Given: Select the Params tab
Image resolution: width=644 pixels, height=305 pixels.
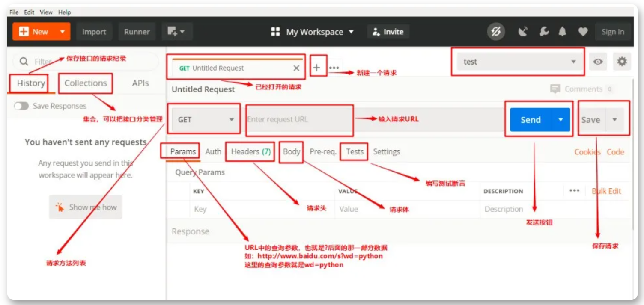Looking at the screenshot, I should pyautogui.click(x=183, y=151).
